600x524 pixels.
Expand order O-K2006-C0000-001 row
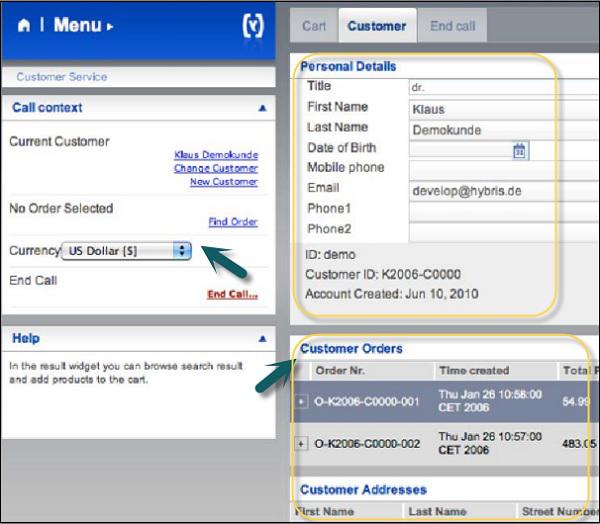[x=302, y=401]
